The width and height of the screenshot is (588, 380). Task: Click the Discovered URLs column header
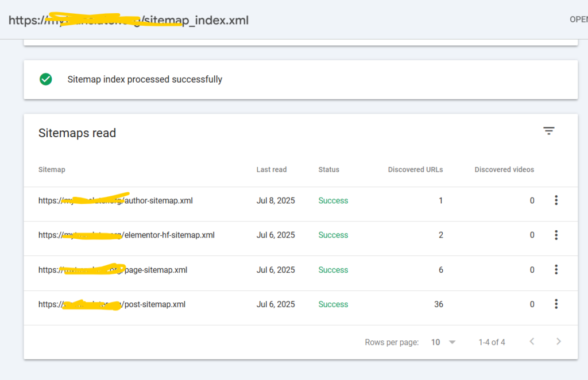[416, 169]
